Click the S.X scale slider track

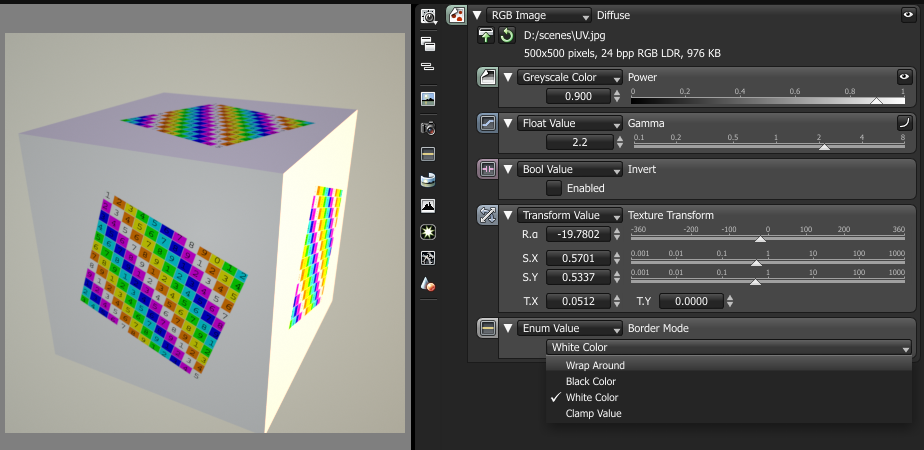coord(768,262)
